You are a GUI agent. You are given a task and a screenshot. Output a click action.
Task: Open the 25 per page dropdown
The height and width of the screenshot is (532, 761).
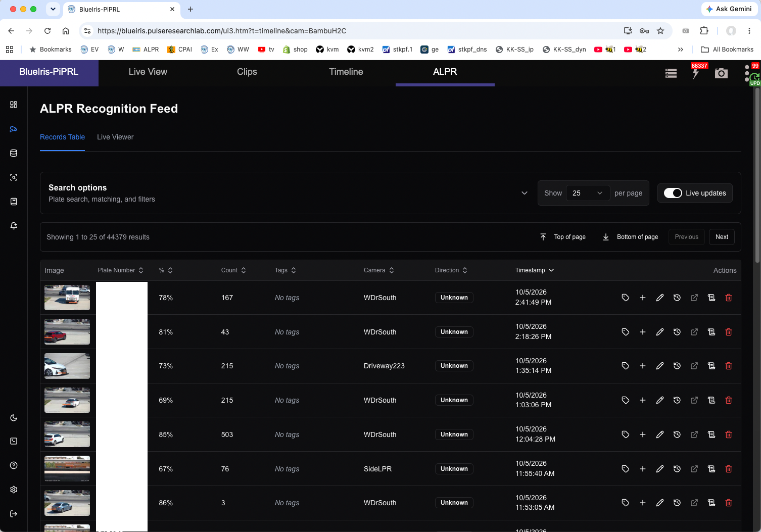point(588,193)
